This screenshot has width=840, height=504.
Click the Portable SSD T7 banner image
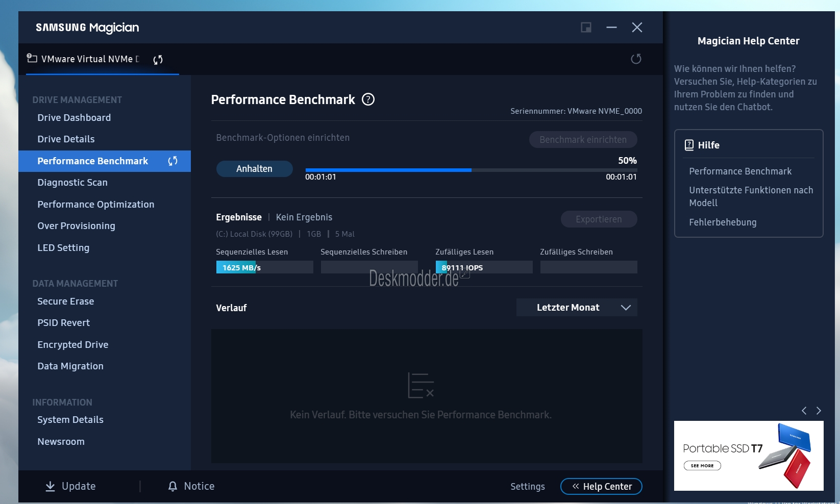pos(749,456)
